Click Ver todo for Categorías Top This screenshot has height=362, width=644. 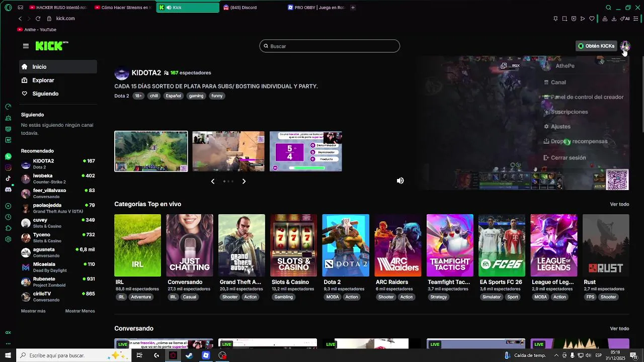[619, 204]
